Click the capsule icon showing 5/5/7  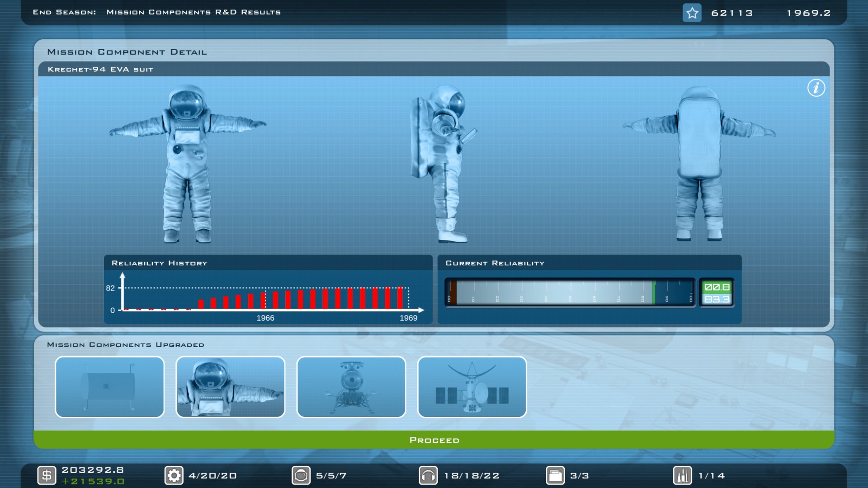[301, 475]
